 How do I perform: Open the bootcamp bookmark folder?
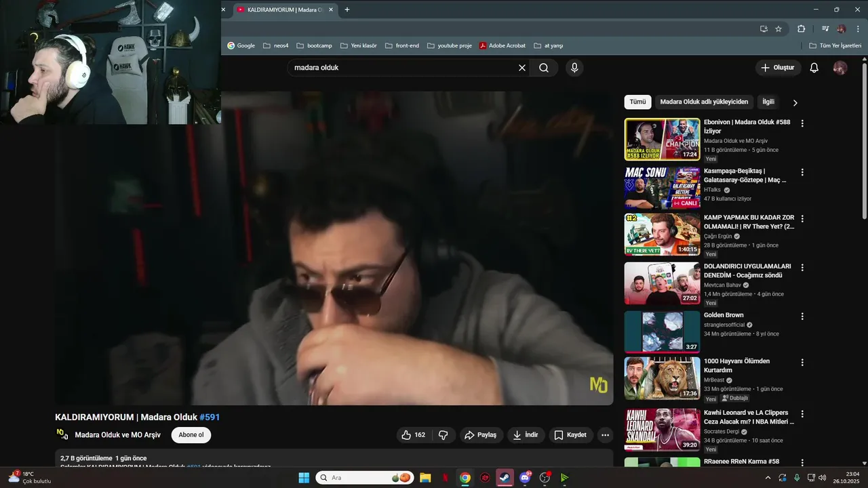point(314,45)
